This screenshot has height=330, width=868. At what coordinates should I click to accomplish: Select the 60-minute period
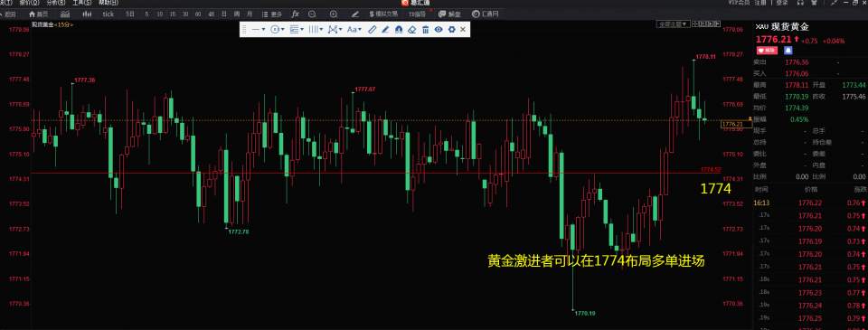point(198,14)
